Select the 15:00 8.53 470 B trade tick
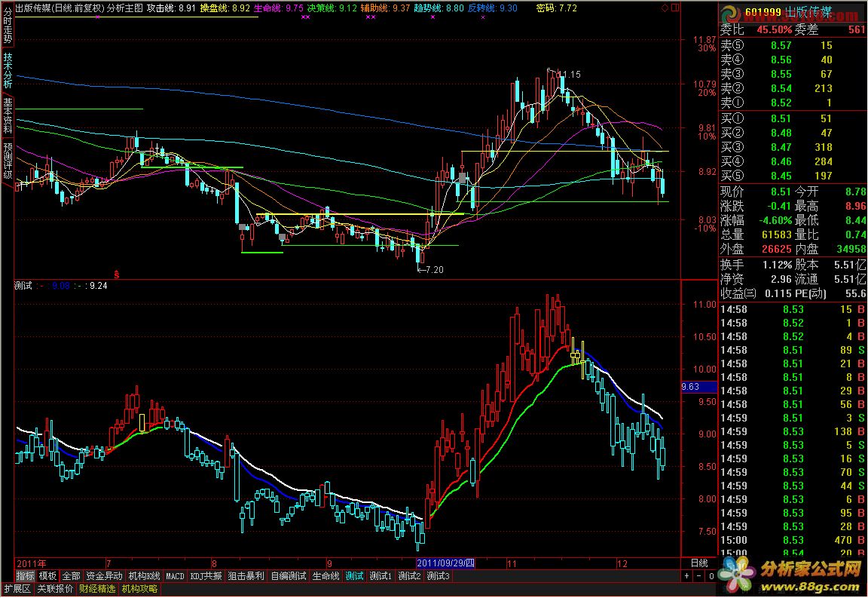The width and height of the screenshot is (868, 598). [793, 541]
